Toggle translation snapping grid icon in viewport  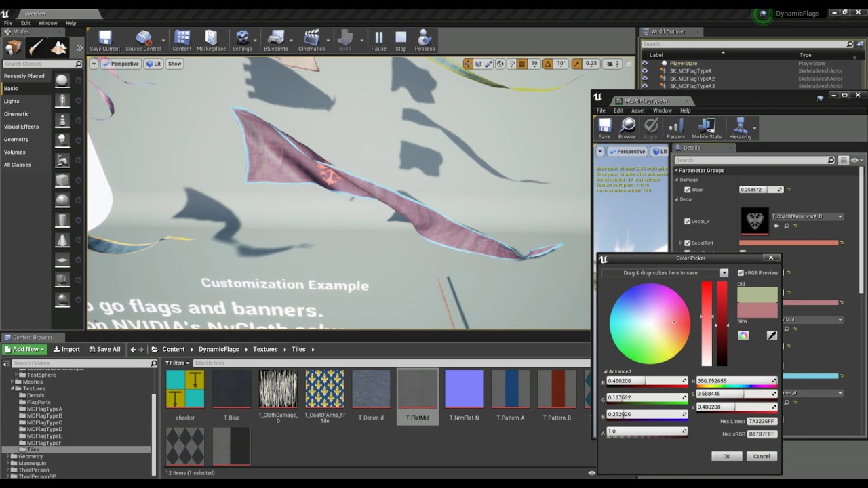[521, 64]
